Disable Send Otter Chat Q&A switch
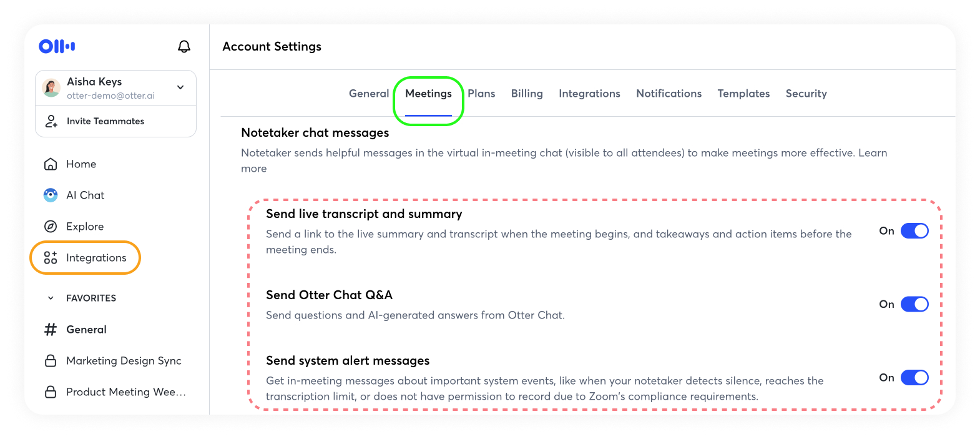The height and width of the screenshot is (439, 980). 914,304
